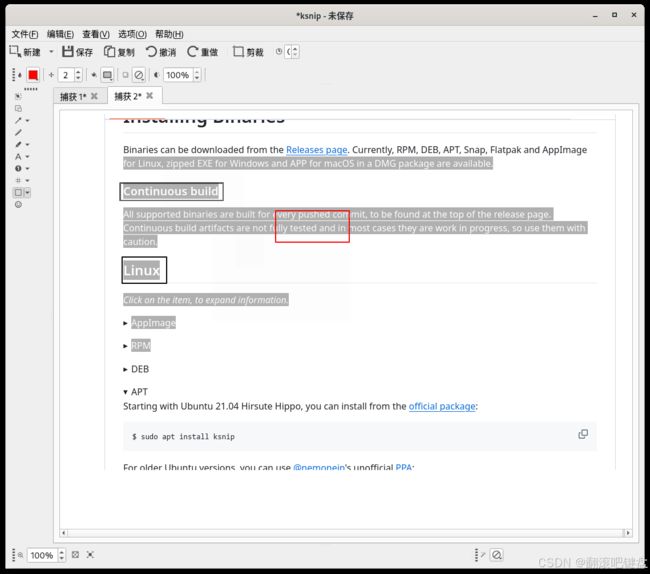Select the Number tool
Screen dimensions: 650x574
point(18,168)
